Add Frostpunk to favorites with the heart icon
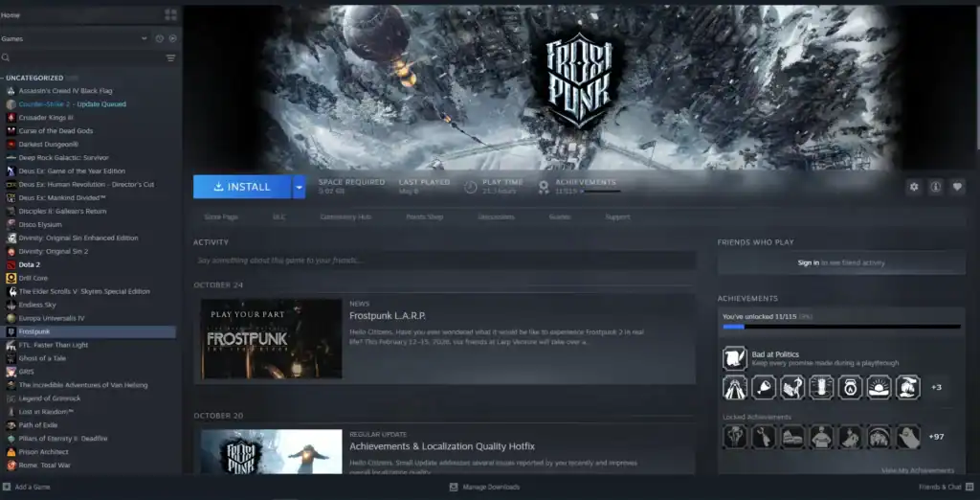 click(x=957, y=187)
